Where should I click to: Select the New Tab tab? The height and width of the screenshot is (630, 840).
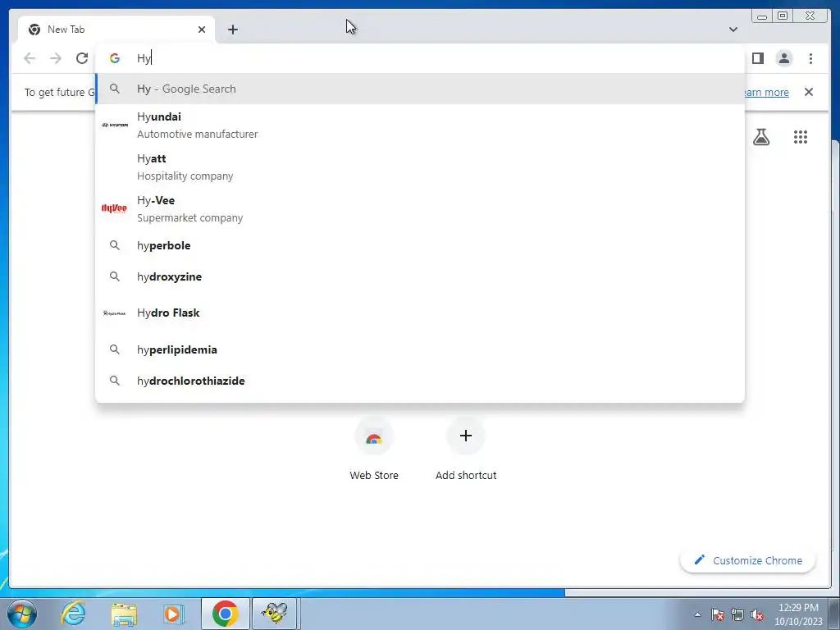pyautogui.click(x=116, y=30)
